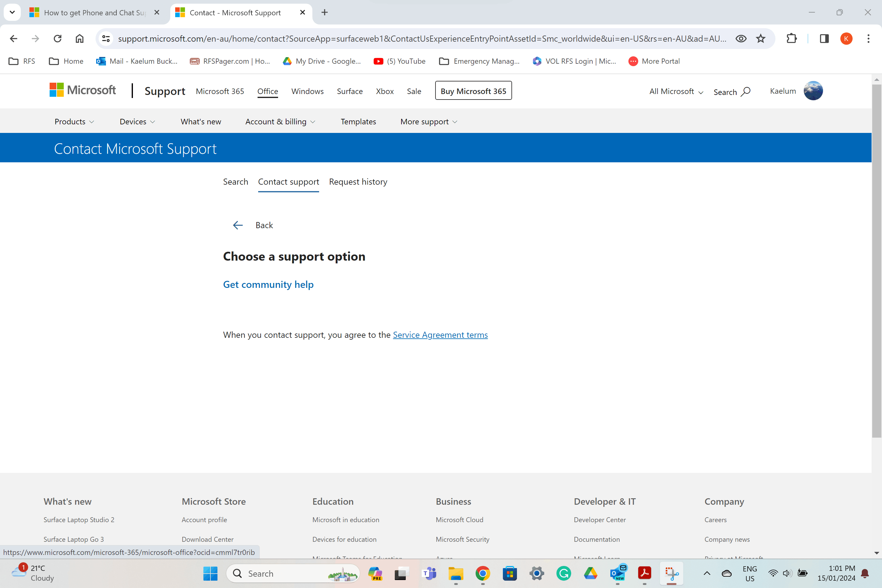The image size is (882, 588).
Task: Click Get community help link
Action: (x=268, y=285)
